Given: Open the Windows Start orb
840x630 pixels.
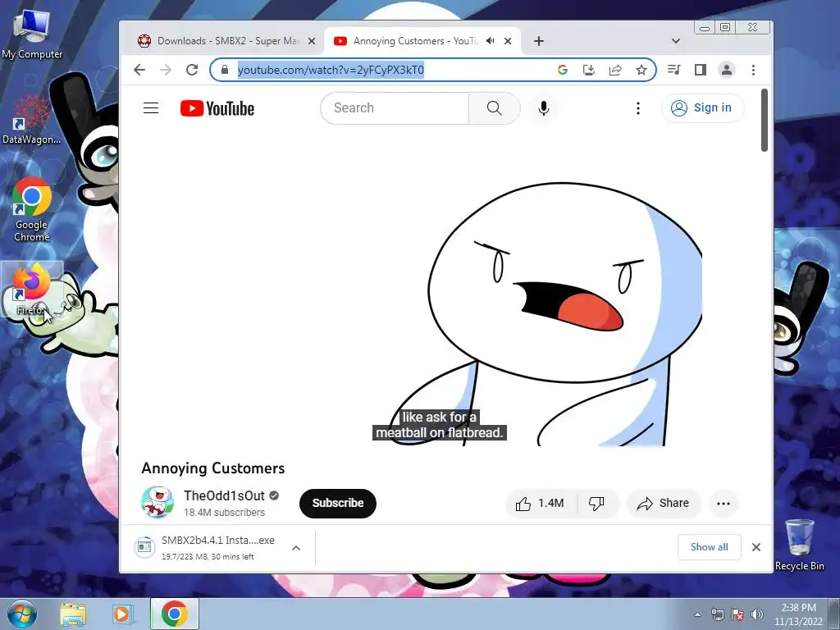Looking at the screenshot, I should tap(21, 614).
